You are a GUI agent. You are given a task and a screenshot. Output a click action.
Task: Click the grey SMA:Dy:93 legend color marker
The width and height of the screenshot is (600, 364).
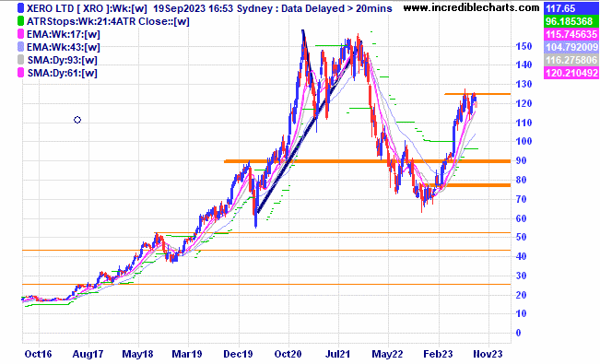tap(20, 60)
